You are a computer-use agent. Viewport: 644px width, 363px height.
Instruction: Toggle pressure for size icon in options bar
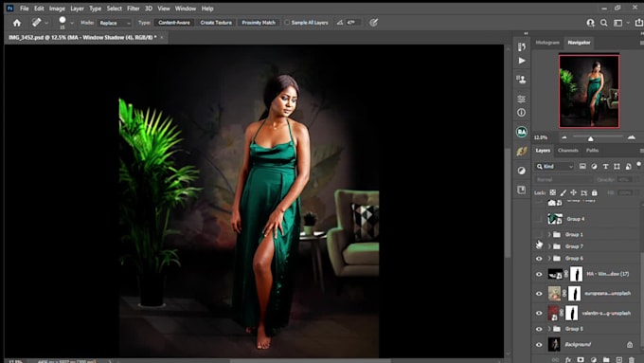click(373, 23)
